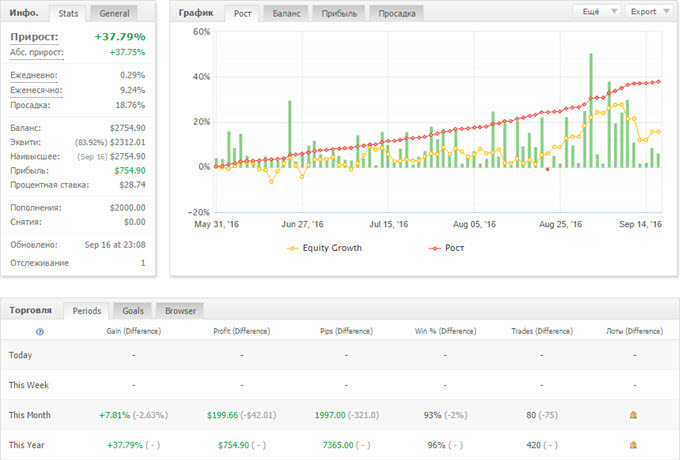
Task: Click This Month profit $199.66
Action: pyautogui.click(x=222, y=415)
